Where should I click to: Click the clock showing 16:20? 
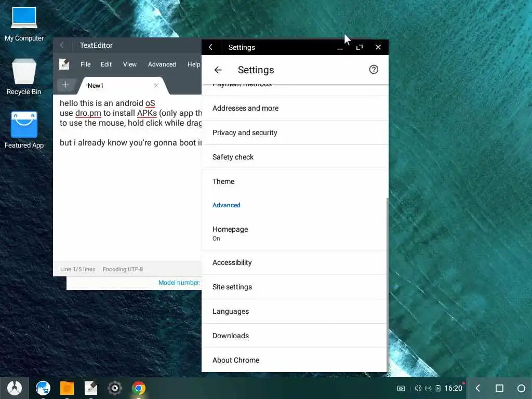tap(453, 388)
